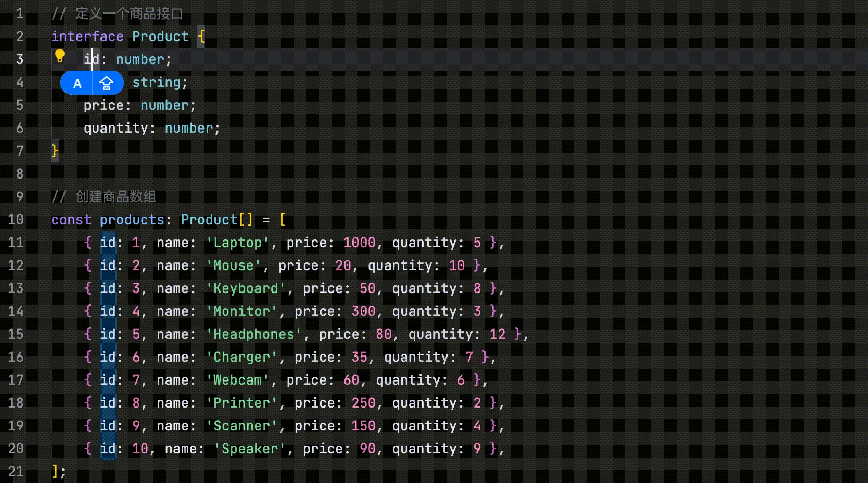Click the "A" input mode indicator
Screen dimensions: 868x483
pyautogui.click(x=77, y=83)
